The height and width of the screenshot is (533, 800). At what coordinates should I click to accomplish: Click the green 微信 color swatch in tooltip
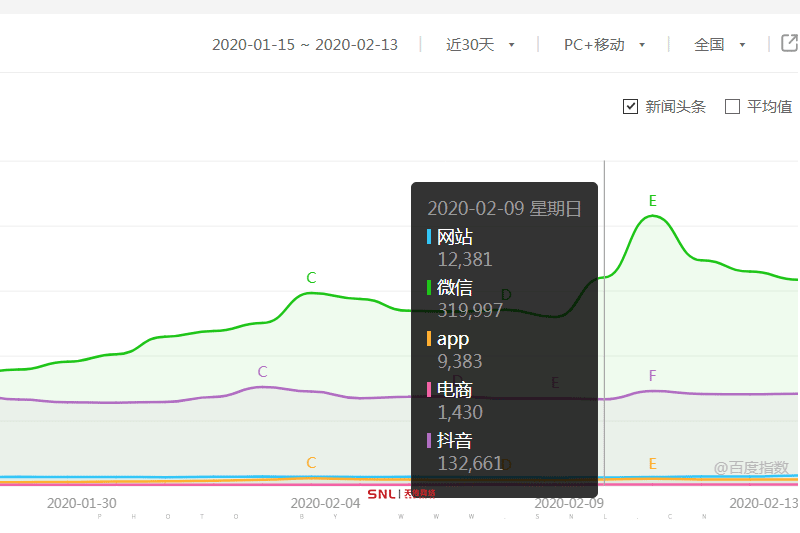click(429, 287)
